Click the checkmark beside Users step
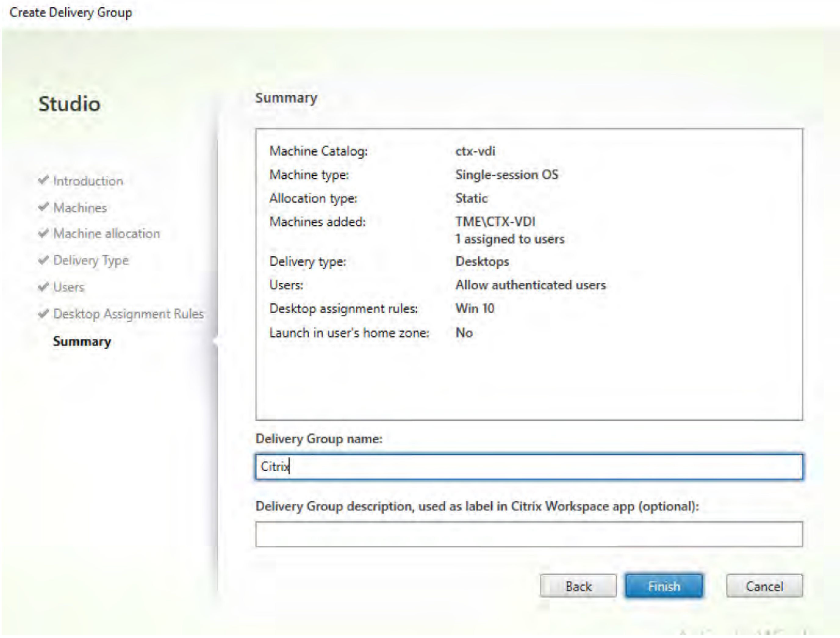 pos(44,287)
